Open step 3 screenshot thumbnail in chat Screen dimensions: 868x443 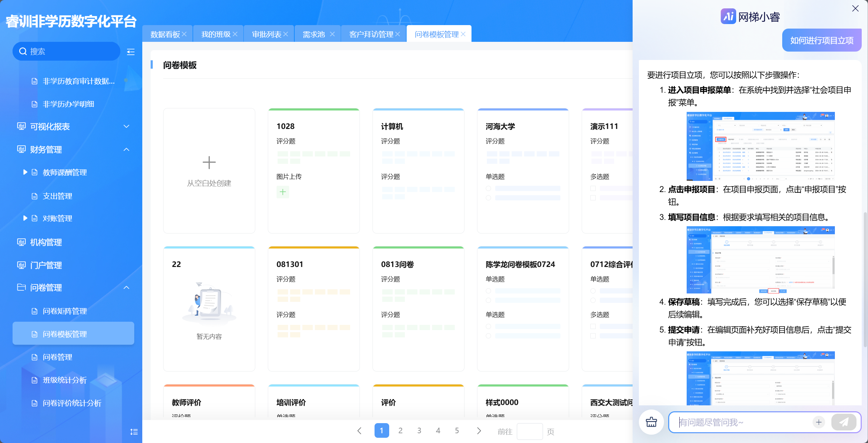(x=761, y=260)
